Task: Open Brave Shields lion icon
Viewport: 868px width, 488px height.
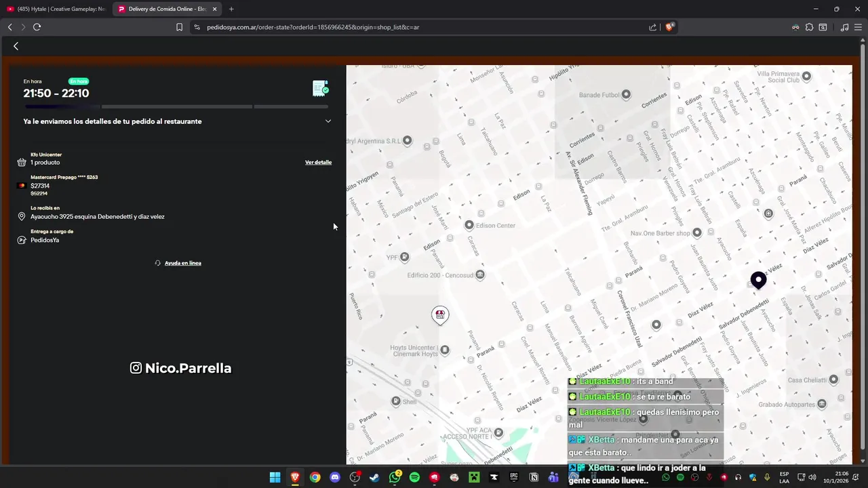Action: pyautogui.click(x=669, y=27)
